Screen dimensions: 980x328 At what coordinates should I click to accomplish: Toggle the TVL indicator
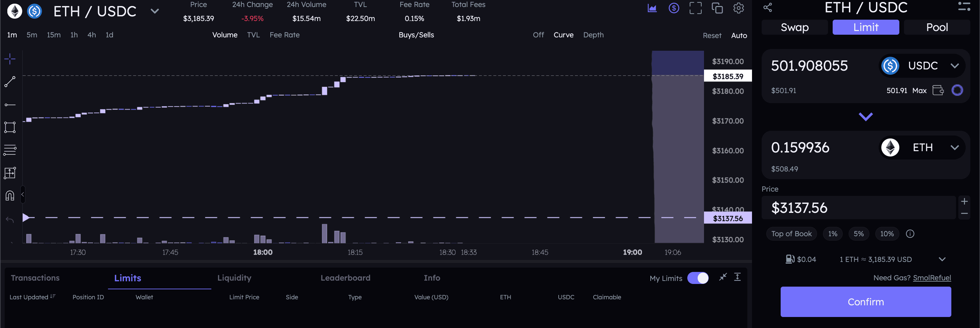click(x=253, y=35)
